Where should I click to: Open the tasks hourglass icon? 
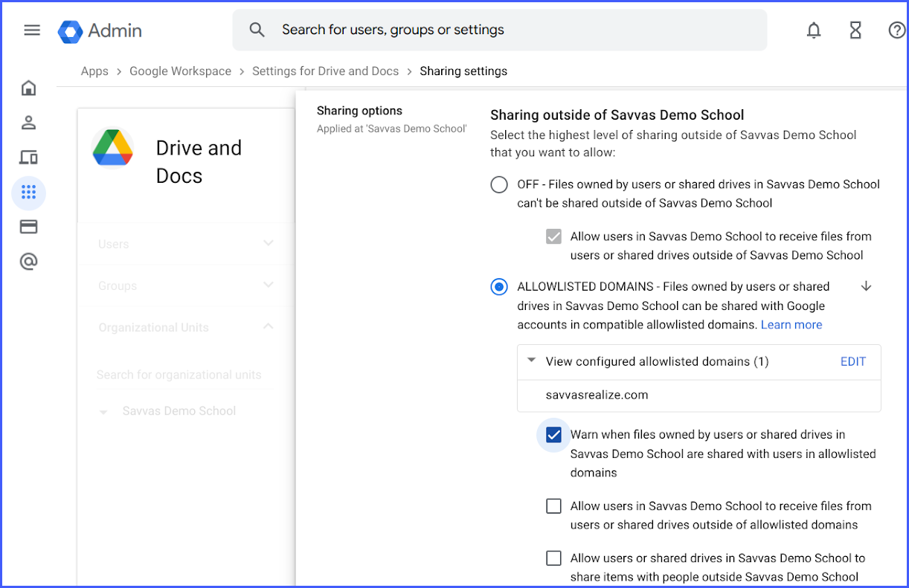[855, 30]
